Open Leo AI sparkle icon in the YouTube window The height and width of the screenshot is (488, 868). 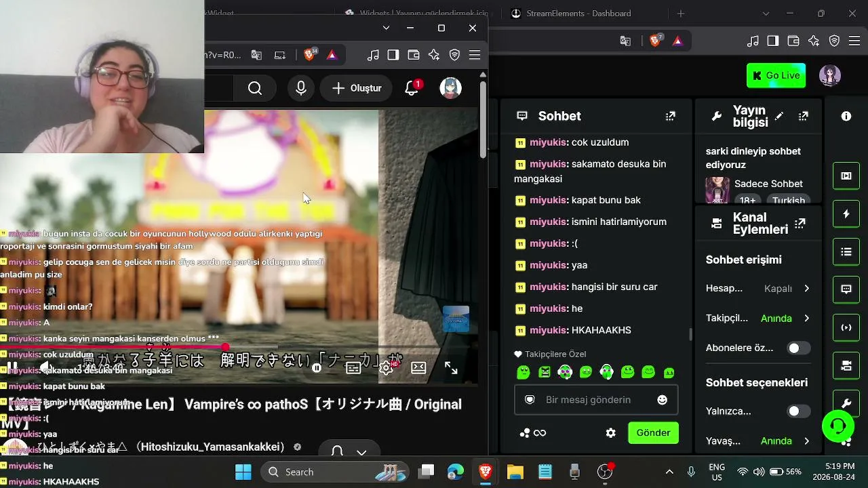pos(434,55)
